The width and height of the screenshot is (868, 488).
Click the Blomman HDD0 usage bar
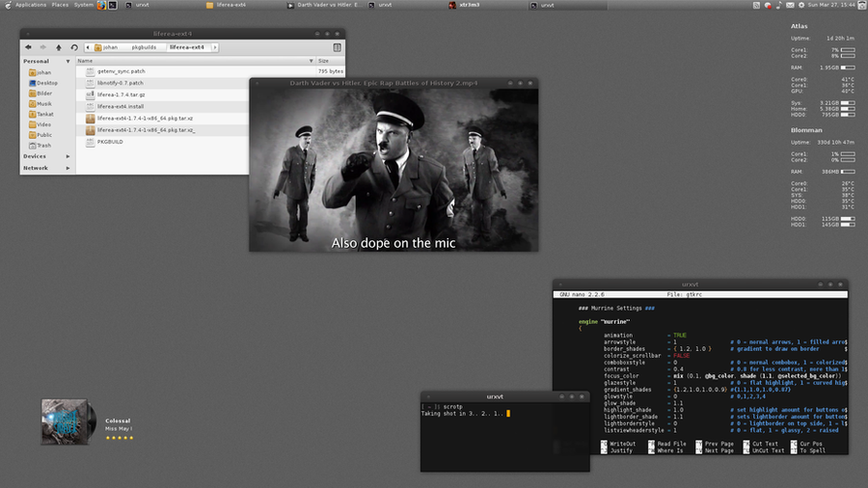coord(848,219)
